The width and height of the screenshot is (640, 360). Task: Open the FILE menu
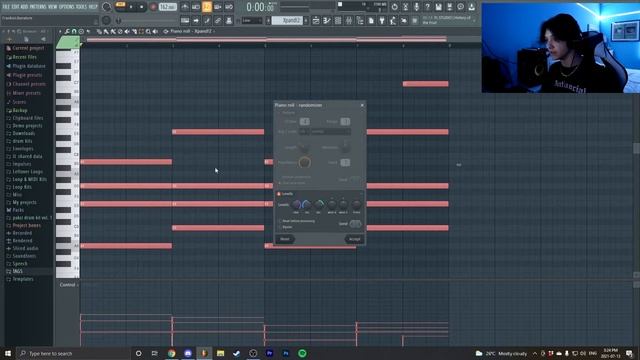pyautogui.click(x=6, y=7)
